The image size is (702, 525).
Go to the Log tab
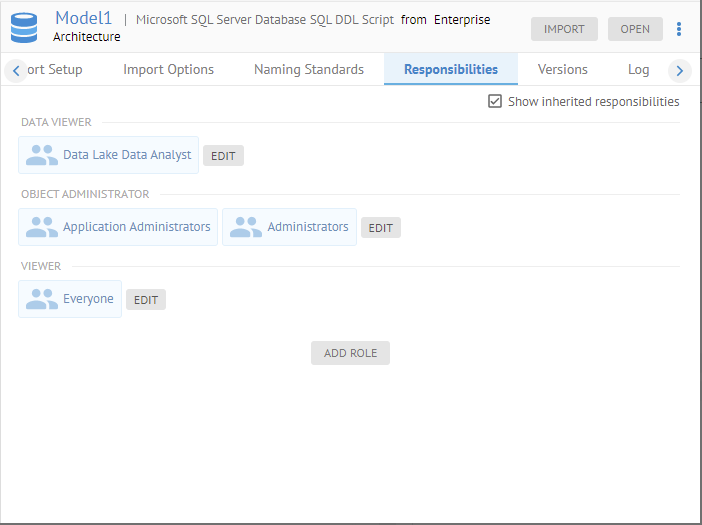pos(638,69)
